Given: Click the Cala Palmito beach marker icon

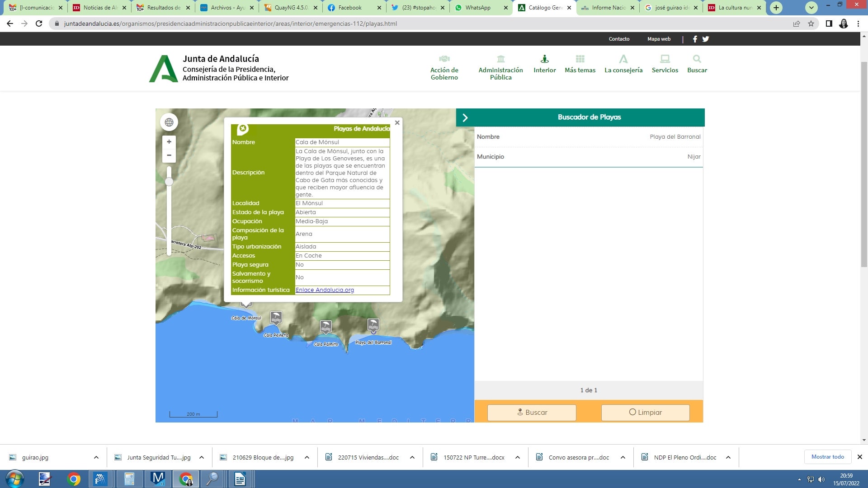Looking at the screenshot, I should click(325, 326).
